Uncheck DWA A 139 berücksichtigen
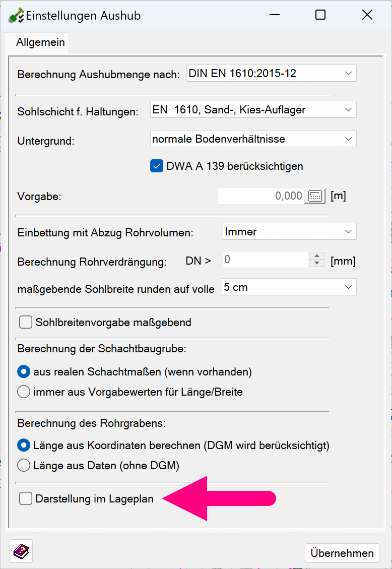392x569 pixels. tap(157, 166)
